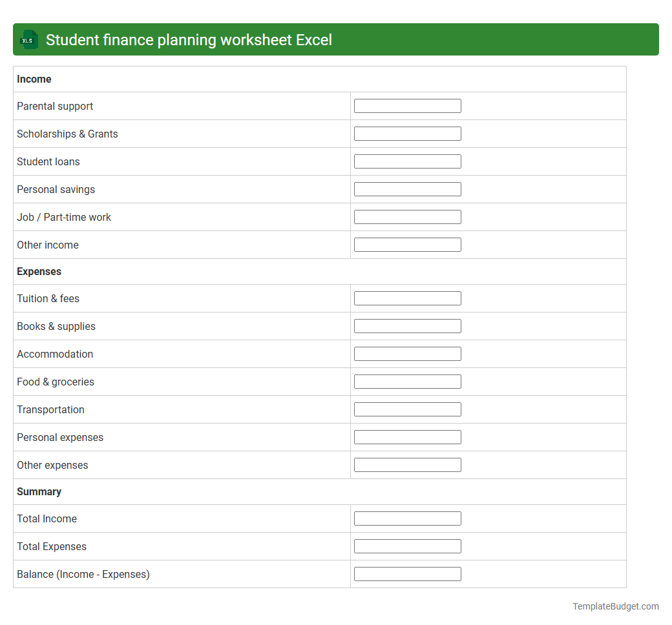
Task: Click the Transportation amount field
Action: pos(407,409)
